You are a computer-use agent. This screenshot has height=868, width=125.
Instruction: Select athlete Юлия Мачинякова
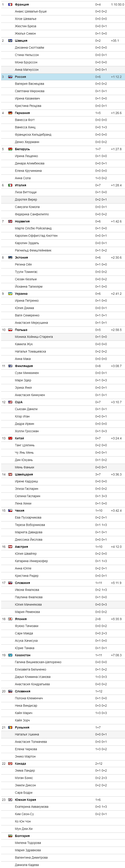(x=28, y=604)
